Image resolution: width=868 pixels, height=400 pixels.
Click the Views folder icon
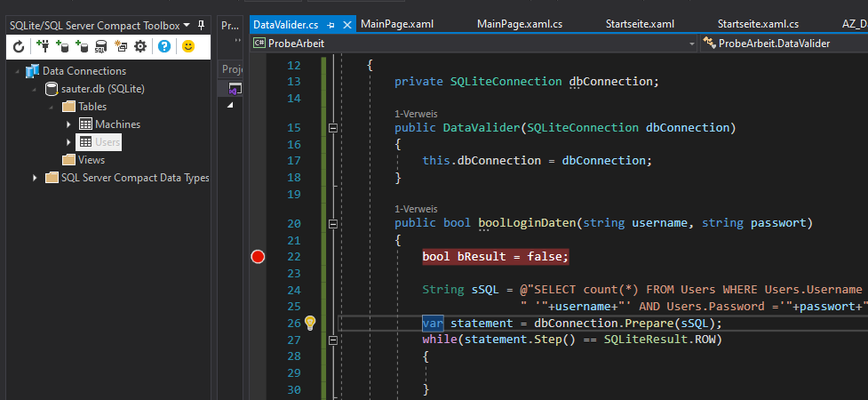tap(68, 160)
